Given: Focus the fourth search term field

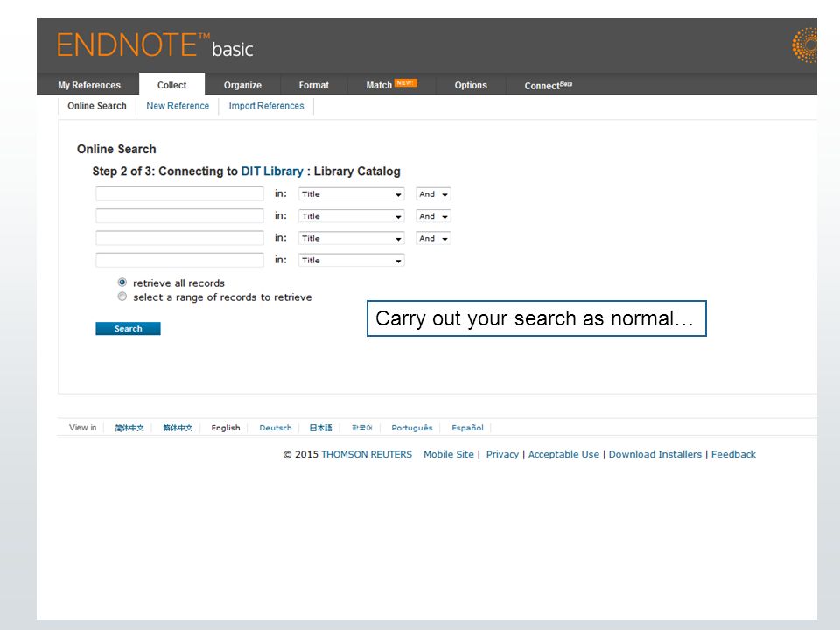Looking at the screenshot, I should [x=179, y=260].
